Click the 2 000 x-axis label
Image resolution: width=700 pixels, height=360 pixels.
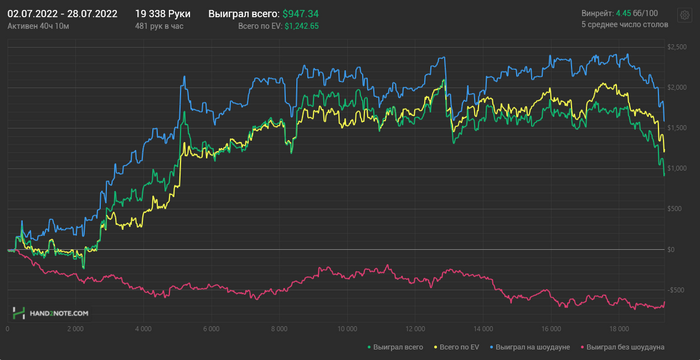click(75, 329)
